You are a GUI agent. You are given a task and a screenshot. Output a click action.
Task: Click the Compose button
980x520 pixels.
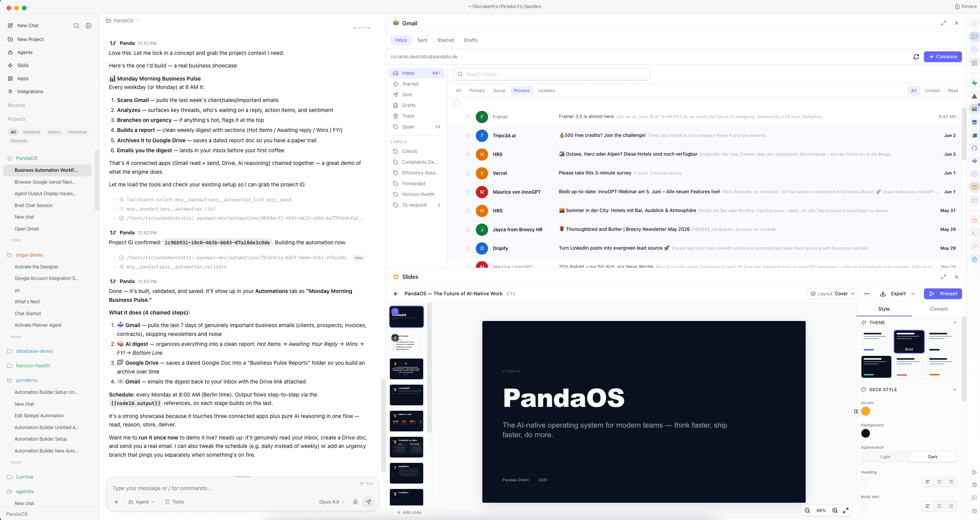943,57
